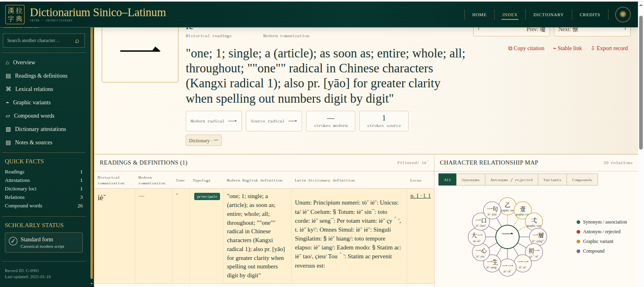Click the strokes modern box
644x287 pixels.
tap(331, 121)
